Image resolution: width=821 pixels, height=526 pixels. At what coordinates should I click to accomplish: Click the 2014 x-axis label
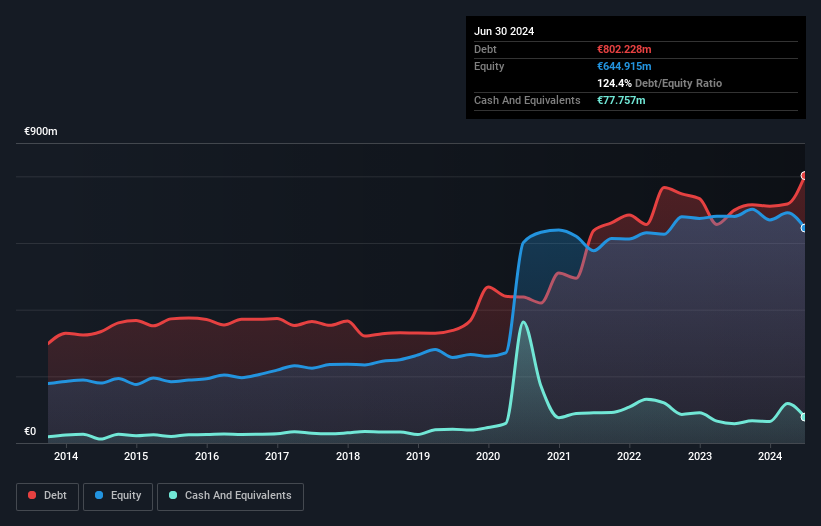66,456
